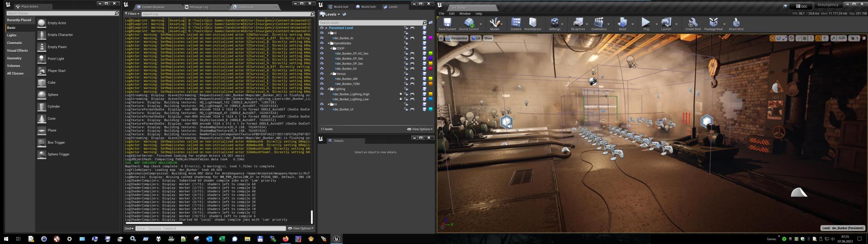Image resolution: width=868 pixels, height=244 pixels.
Task: Open the Modes toolbar icon
Action: click(495, 24)
